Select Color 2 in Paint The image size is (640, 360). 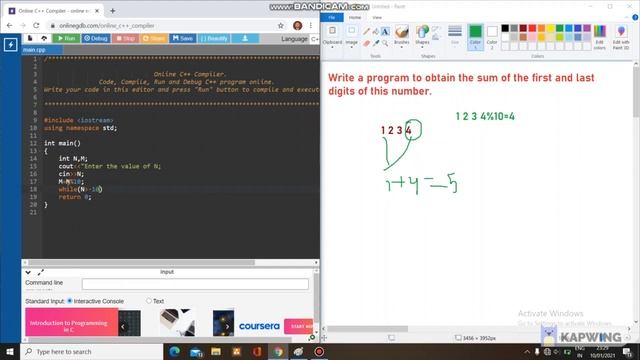[x=492, y=37]
